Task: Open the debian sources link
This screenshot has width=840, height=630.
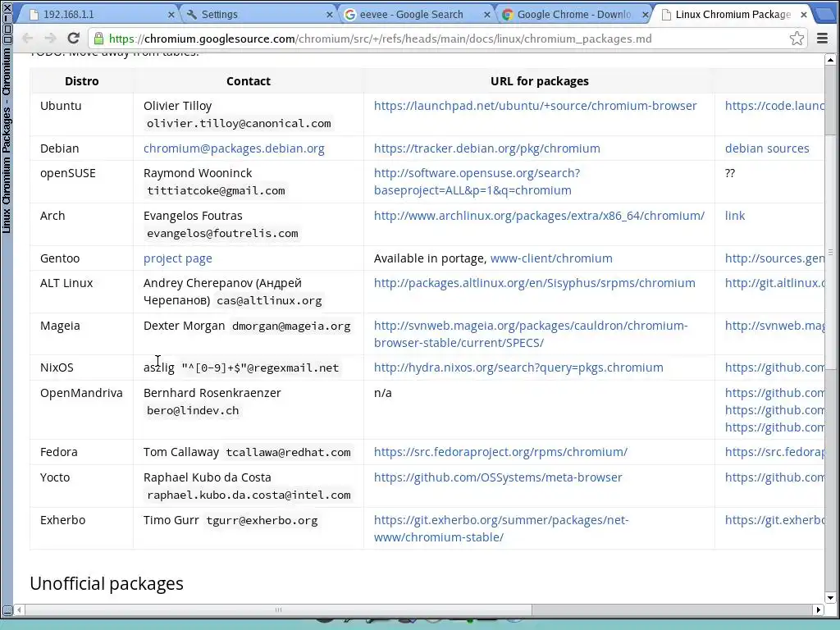Action: coord(767,148)
